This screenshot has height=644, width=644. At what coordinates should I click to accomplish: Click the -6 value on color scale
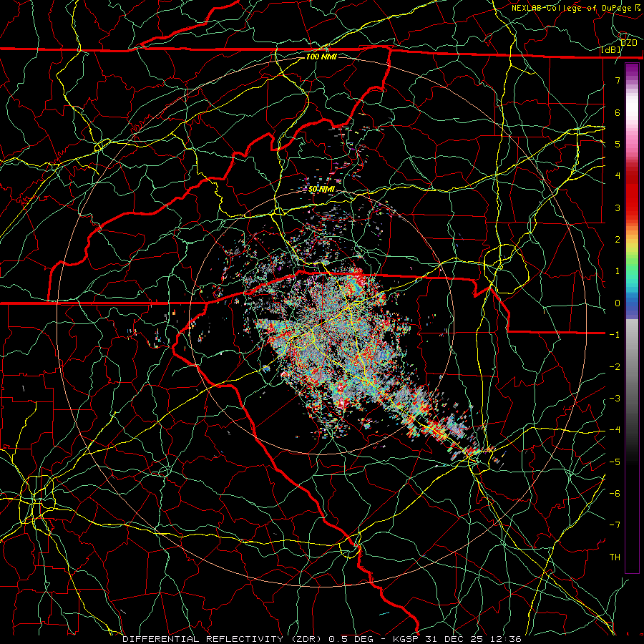[x=615, y=494]
